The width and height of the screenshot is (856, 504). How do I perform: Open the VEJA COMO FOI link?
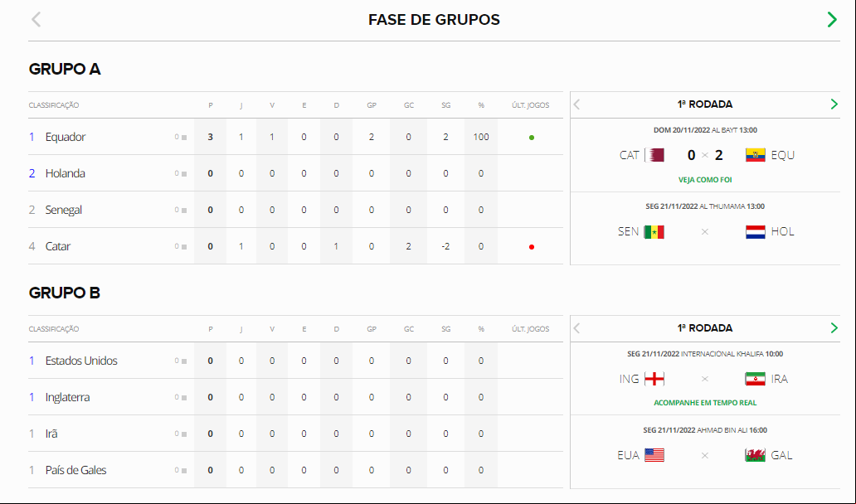[x=705, y=179]
